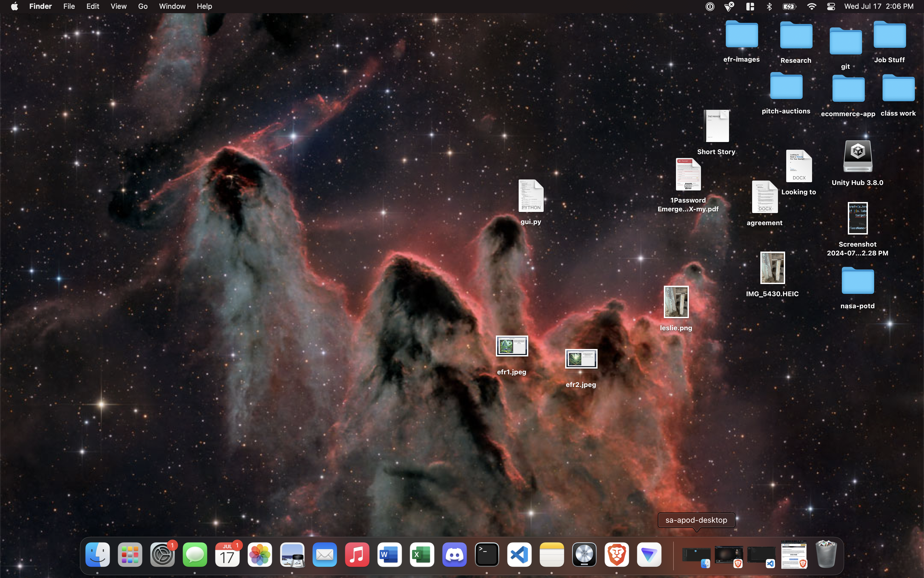Open the battery status menu
The image size is (924, 578).
(x=789, y=7)
